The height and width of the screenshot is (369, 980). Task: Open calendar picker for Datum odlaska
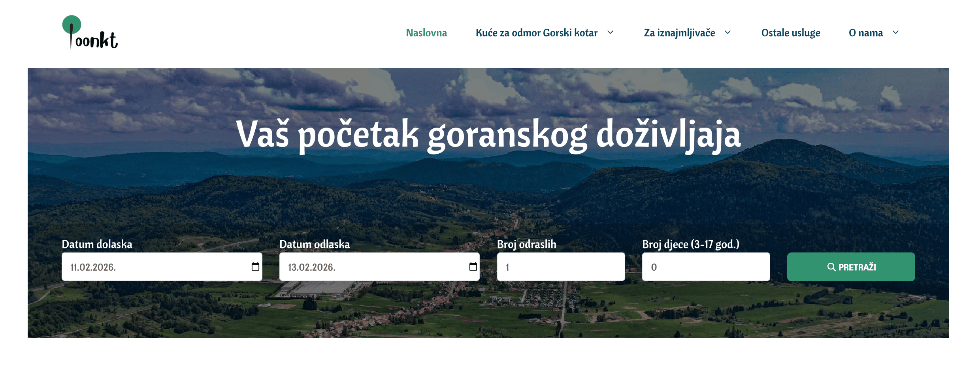click(x=473, y=267)
